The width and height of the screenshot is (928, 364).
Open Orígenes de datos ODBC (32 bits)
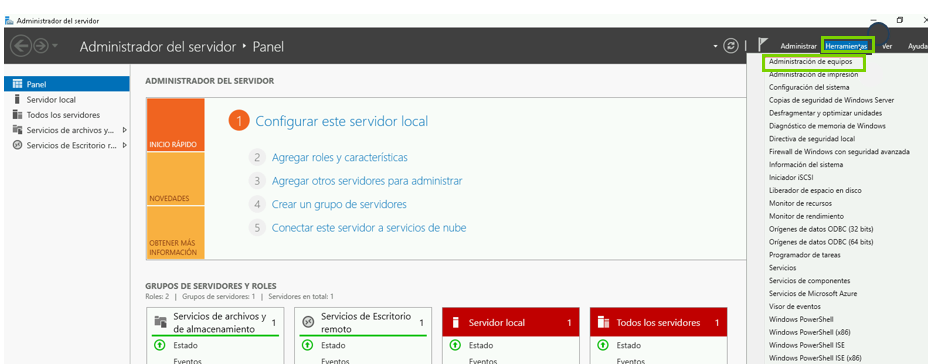point(821,229)
